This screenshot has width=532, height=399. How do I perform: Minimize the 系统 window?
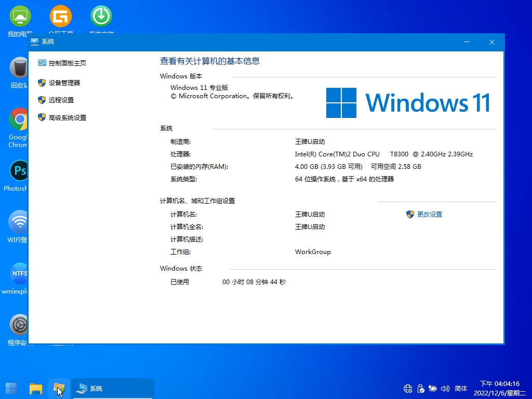[x=467, y=42]
